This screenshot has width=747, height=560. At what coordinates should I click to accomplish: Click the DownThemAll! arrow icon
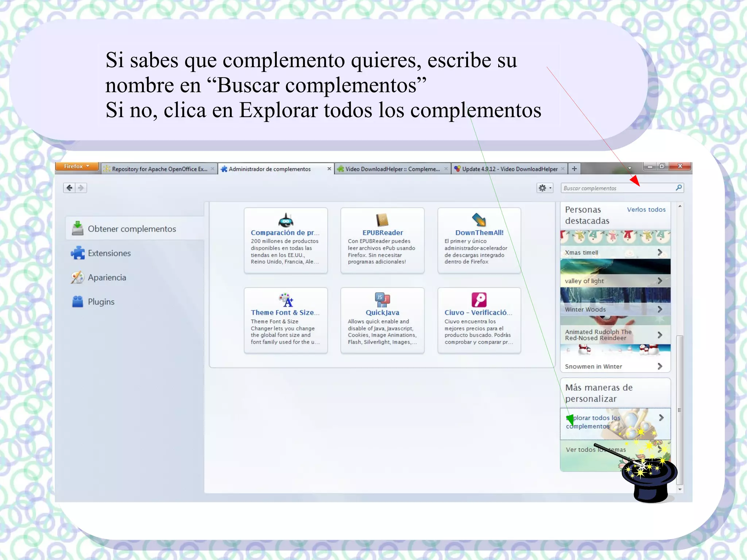(479, 220)
